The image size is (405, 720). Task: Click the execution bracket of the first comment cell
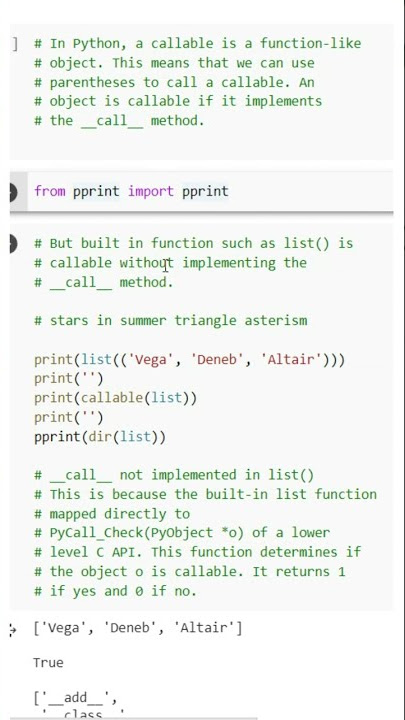coord(15,45)
